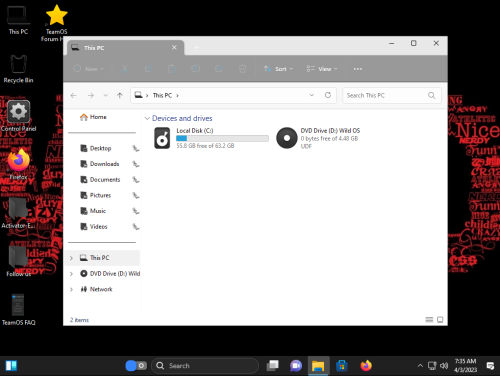Select the Recycle Bin desktop icon
Screen dimensions: 500x376
click(x=18, y=69)
